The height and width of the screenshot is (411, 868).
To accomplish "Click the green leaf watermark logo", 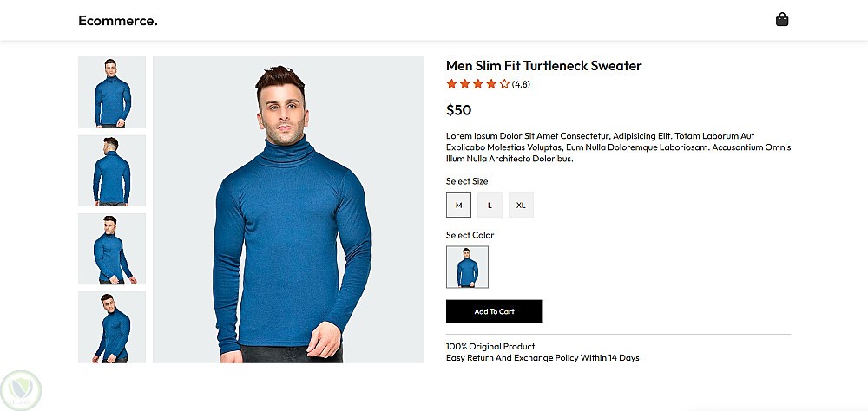I will [x=21, y=390].
